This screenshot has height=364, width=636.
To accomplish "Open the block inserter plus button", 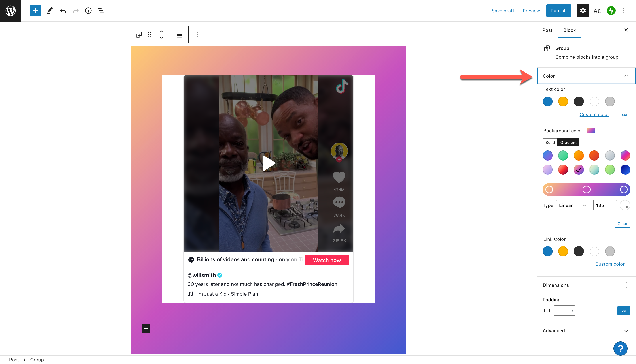I will pos(35,11).
